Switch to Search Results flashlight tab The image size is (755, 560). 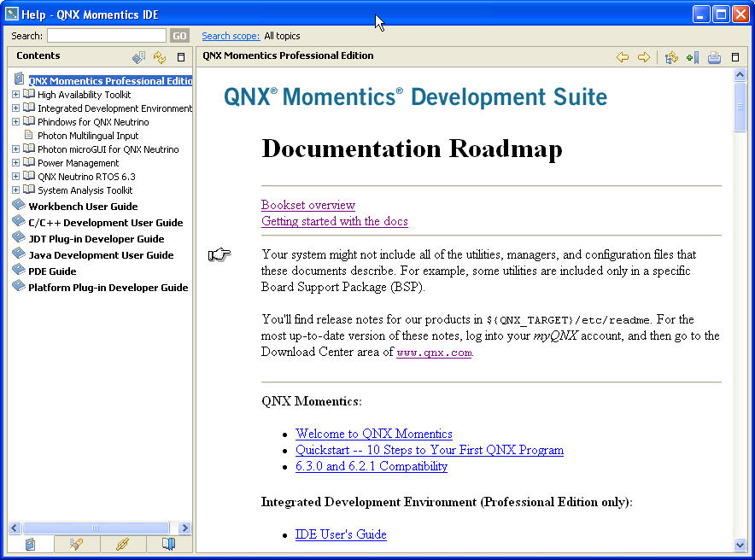click(x=77, y=544)
